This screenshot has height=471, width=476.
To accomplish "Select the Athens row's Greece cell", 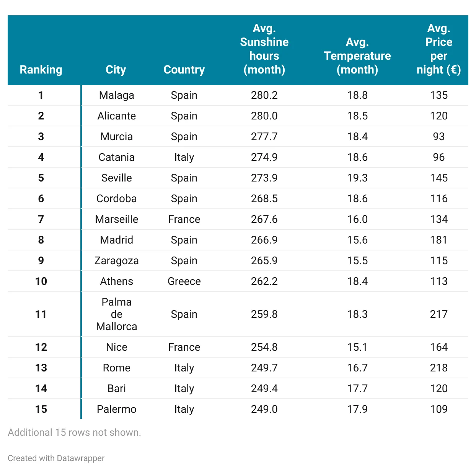I will 184,281.
